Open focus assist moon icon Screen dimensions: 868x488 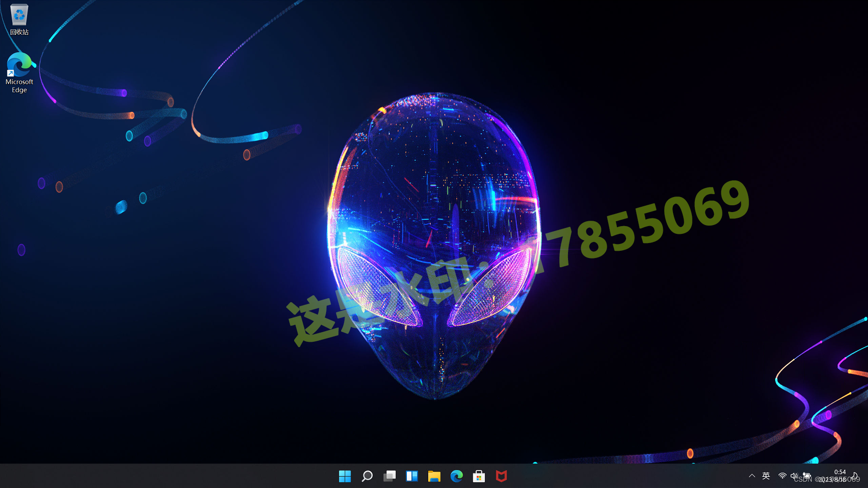click(855, 476)
